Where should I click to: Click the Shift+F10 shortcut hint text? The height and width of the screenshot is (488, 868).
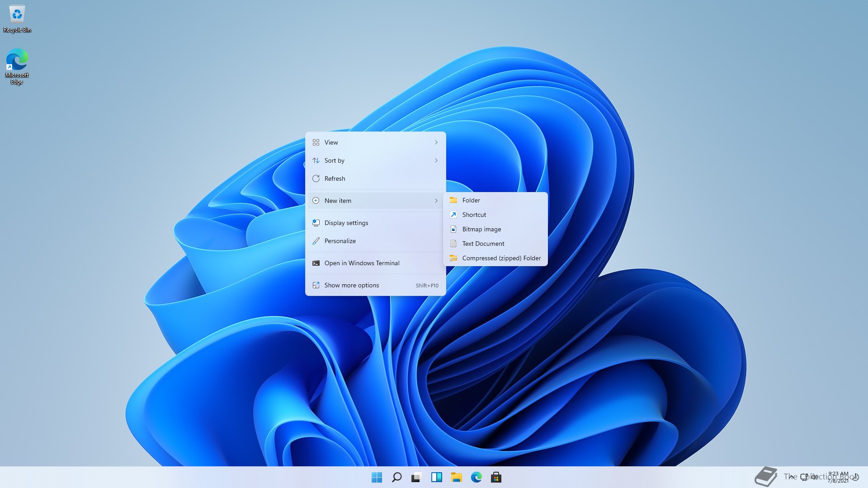pyautogui.click(x=427, y=286)
